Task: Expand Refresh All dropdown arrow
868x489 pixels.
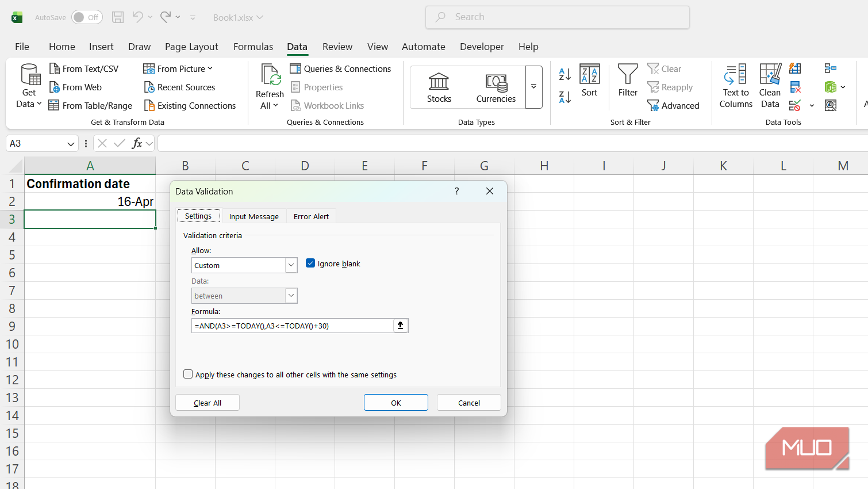Action: click(x=275, y=105)
